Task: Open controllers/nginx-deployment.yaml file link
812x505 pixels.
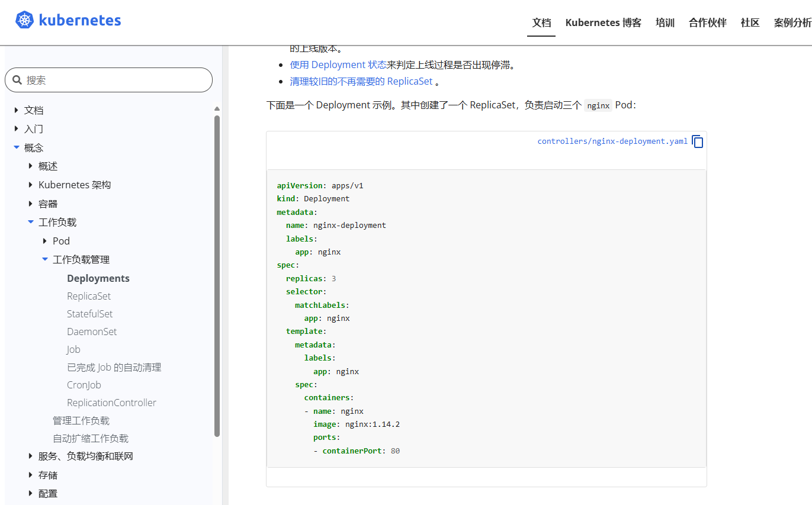Action: [x=612, y=141]
